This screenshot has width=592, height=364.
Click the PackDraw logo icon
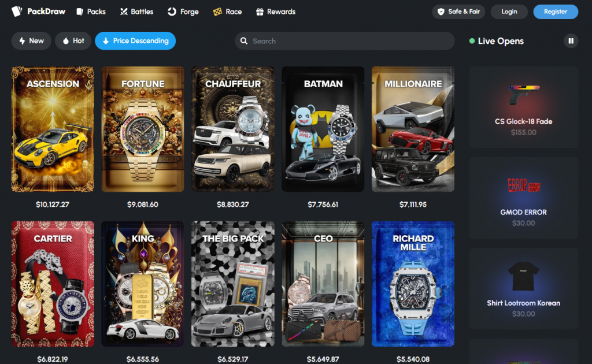17,12
